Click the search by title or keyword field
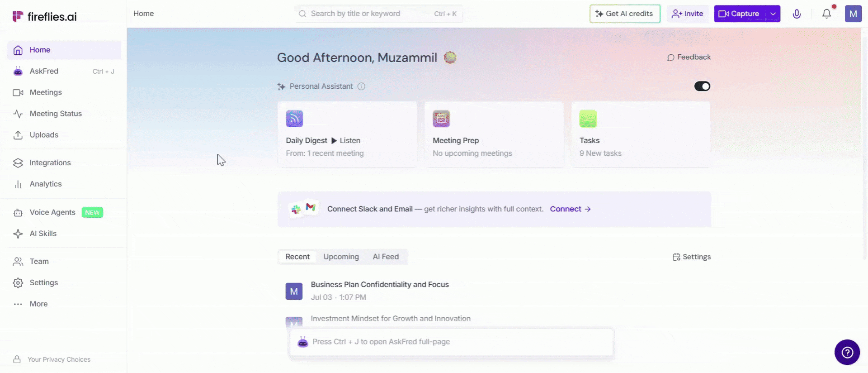 [x=378, y=14]
